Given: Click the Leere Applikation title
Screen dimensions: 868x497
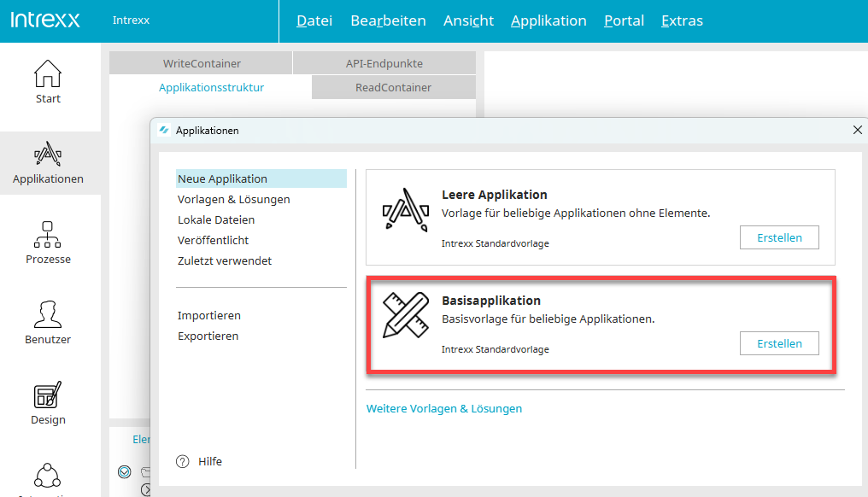Looking at the screenshot, I should coord(495,195).
